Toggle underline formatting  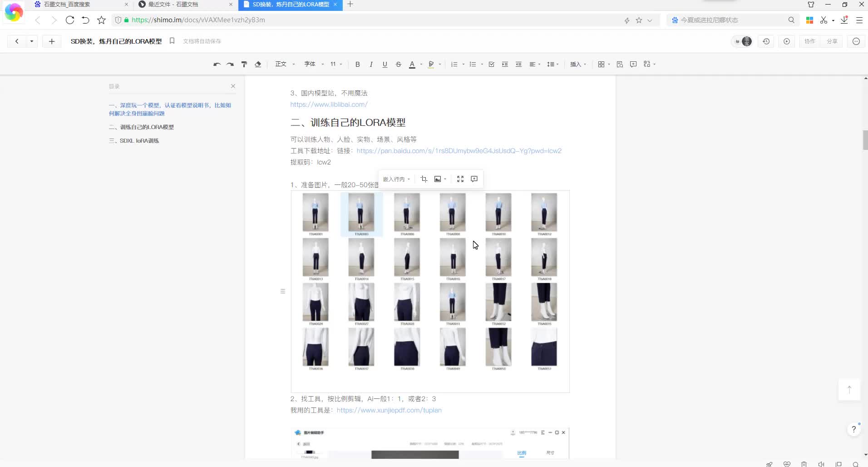click(x=385, y=64)
